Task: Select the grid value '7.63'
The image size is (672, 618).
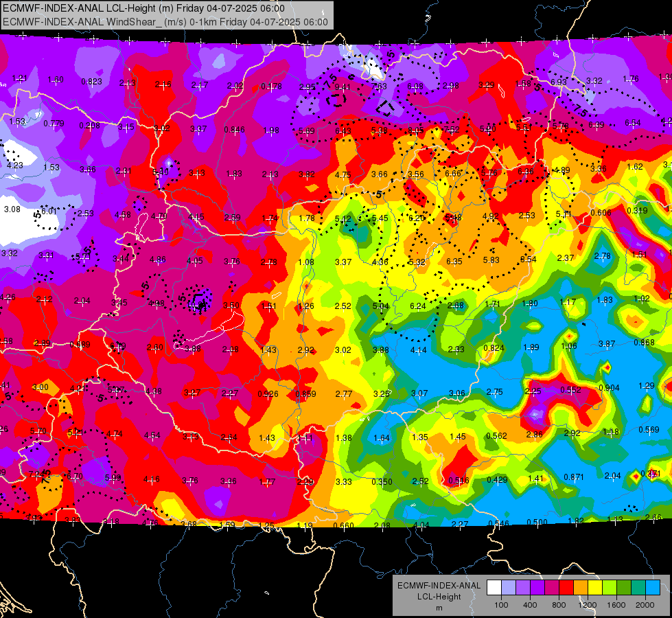Action: coord(379,87)
